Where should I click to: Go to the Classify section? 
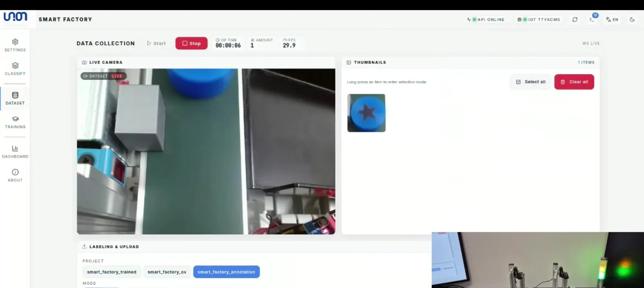point(15,69)
